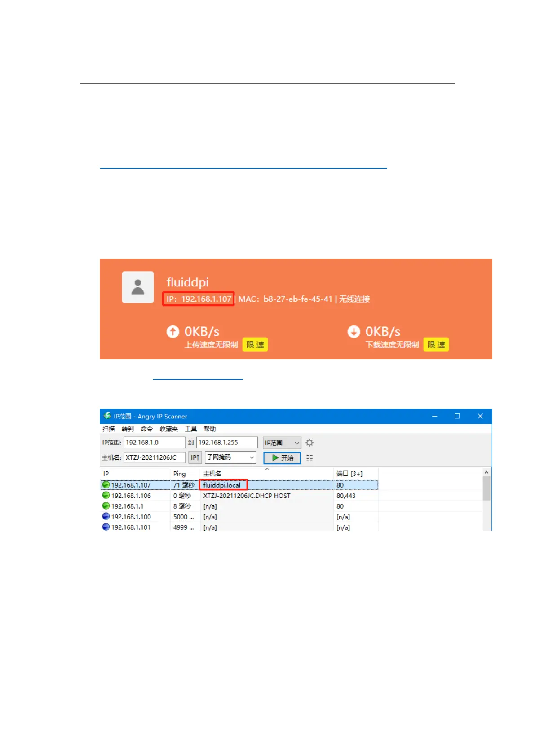Click the IP↑ button next to hostname
Viewport: 535px width, 756px height.
click(x=195, y=457)
